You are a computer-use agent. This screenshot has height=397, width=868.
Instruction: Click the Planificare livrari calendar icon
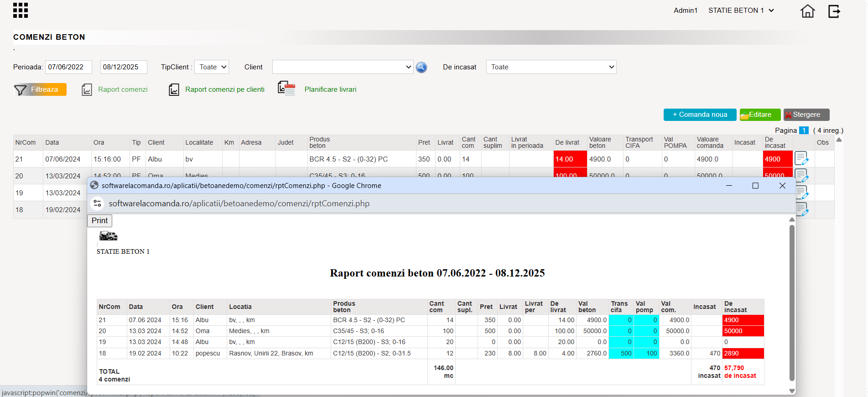(287, 88)
